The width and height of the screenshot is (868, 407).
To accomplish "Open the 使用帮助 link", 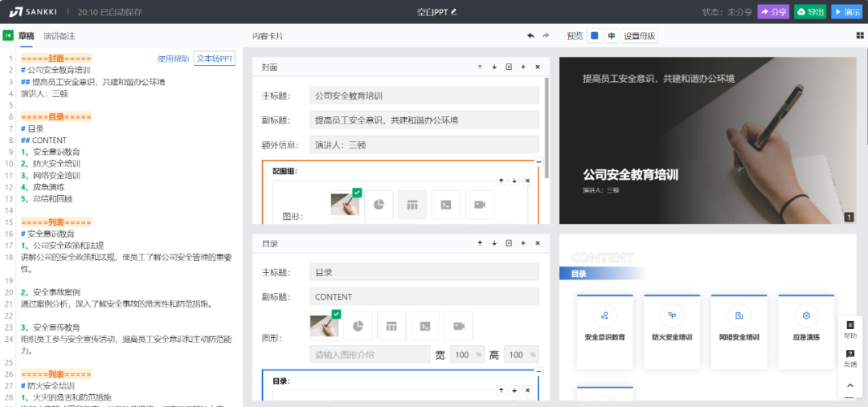I will [x=173, y=59].
